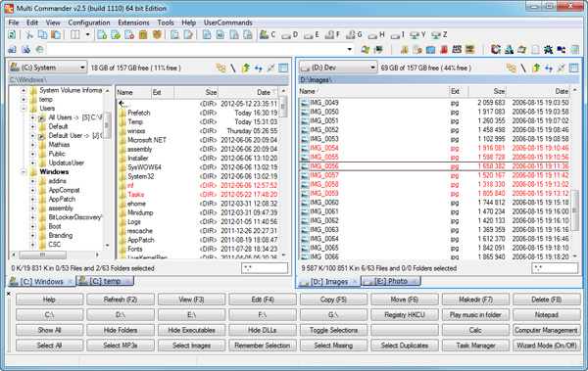
Task: Click the brown box pack files icon
Action: [x=157, y=35]
